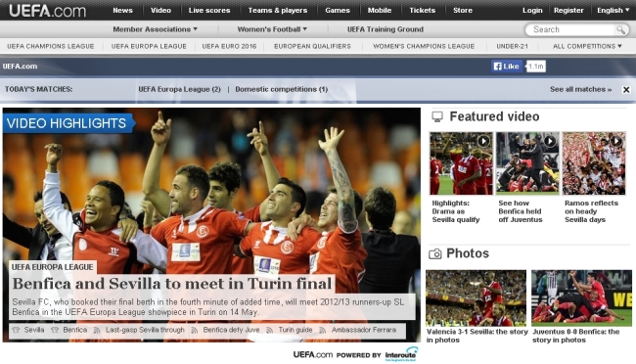Open the Games menu item
The width and height of the screenshot is (636, 364).
click(337, 11)
